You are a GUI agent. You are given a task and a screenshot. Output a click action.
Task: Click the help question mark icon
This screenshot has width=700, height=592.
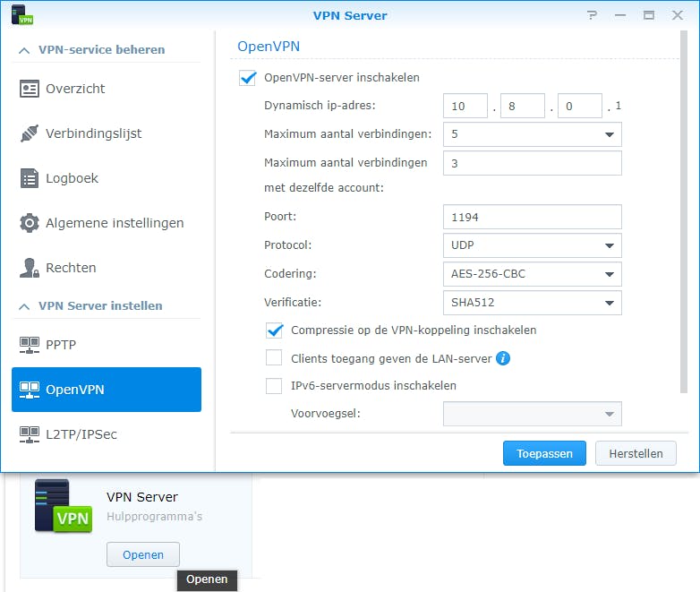[592, 15]
